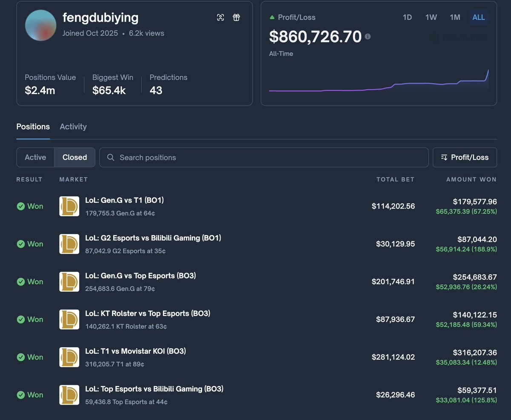511x420 pixels.
Task: Click the T1 vs Movistar KOI icon
Action: [69, 357]
